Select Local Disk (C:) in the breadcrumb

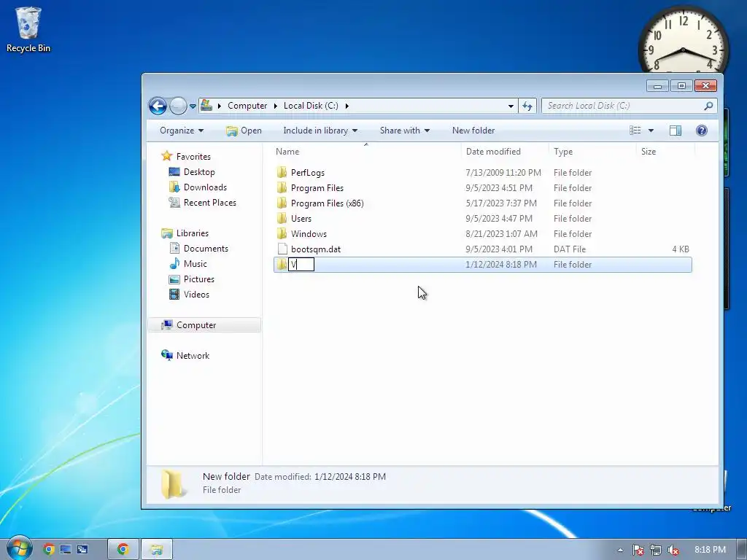coord(311,106)
